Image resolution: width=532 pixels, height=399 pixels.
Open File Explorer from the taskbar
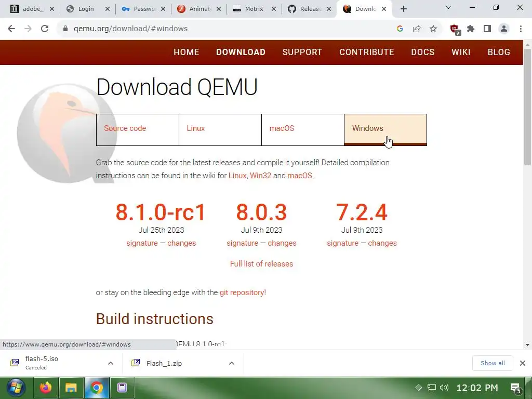coord(71,388)
